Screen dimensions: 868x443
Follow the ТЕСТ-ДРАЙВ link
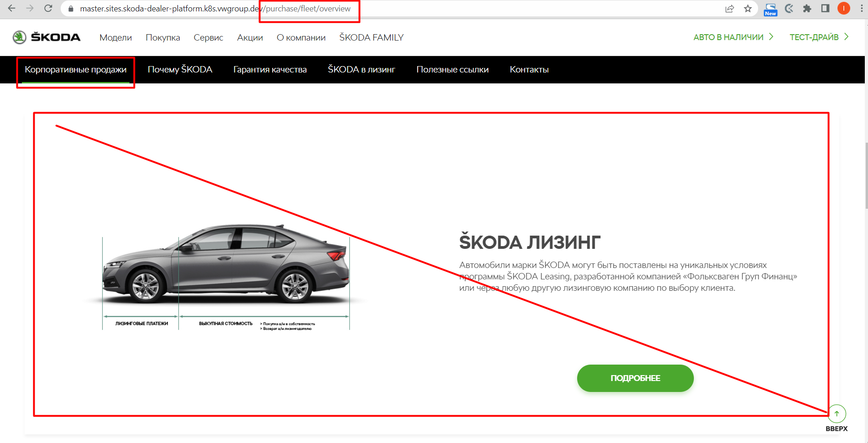(x=819, y=37)
